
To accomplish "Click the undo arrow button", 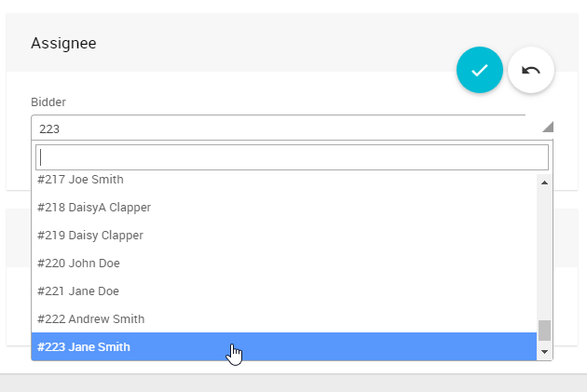I will [x=531, y=70].
